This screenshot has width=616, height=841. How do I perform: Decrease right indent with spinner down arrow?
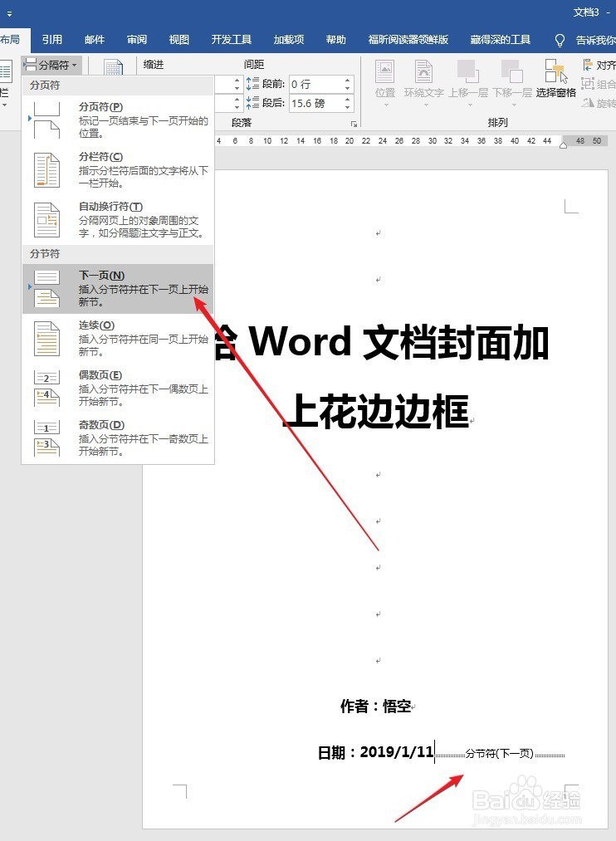(237, 107)
